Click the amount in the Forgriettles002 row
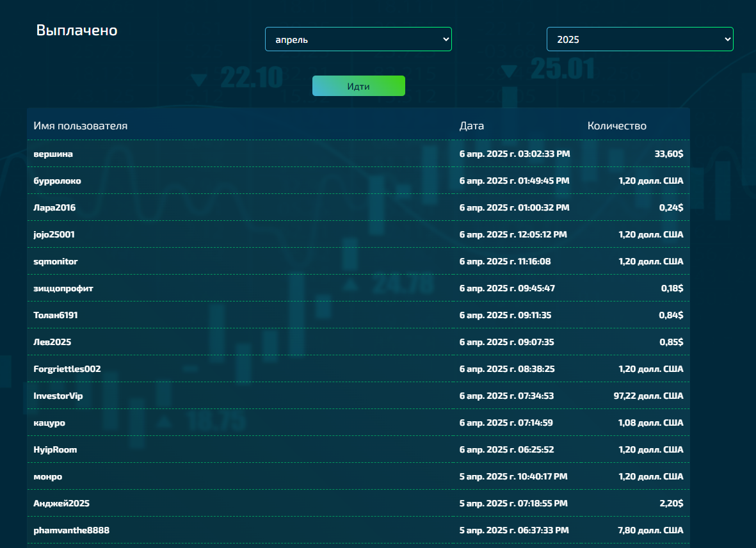756x548 pixels. tap(651, 369)
